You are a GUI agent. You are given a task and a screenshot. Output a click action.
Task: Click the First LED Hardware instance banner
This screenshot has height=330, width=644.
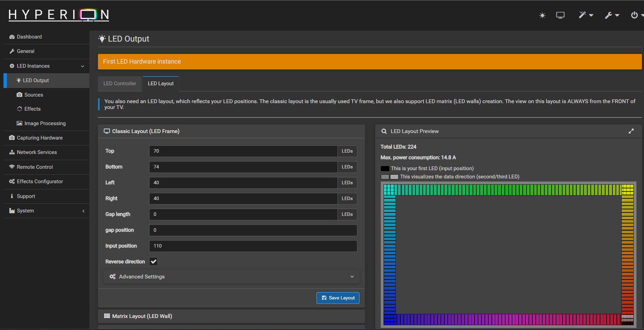[370, 62]
